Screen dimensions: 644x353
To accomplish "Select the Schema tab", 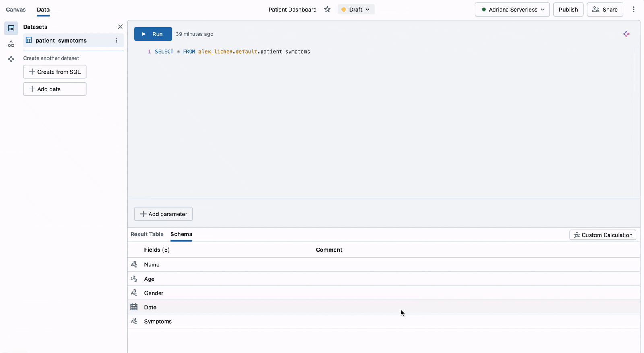I will (x=181, y=234).
